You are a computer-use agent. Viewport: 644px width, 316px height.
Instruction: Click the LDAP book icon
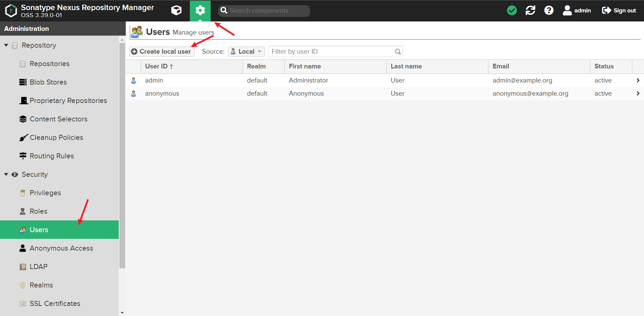click(x=23, y=267)
